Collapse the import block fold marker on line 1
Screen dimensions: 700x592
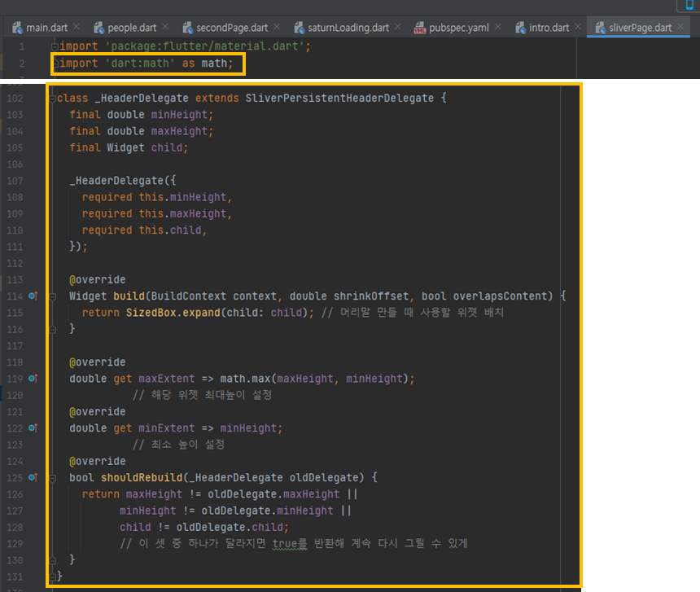(55, 46)
